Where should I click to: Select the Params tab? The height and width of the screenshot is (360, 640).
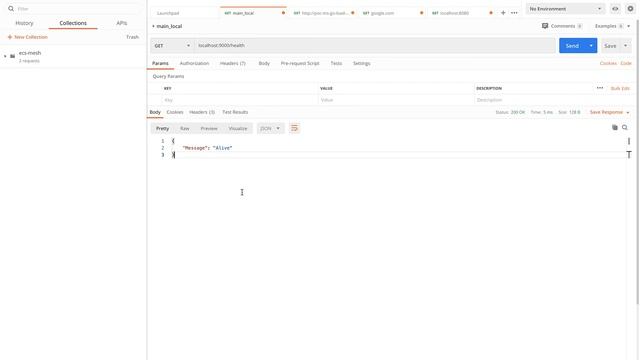(x=160, y=64)
